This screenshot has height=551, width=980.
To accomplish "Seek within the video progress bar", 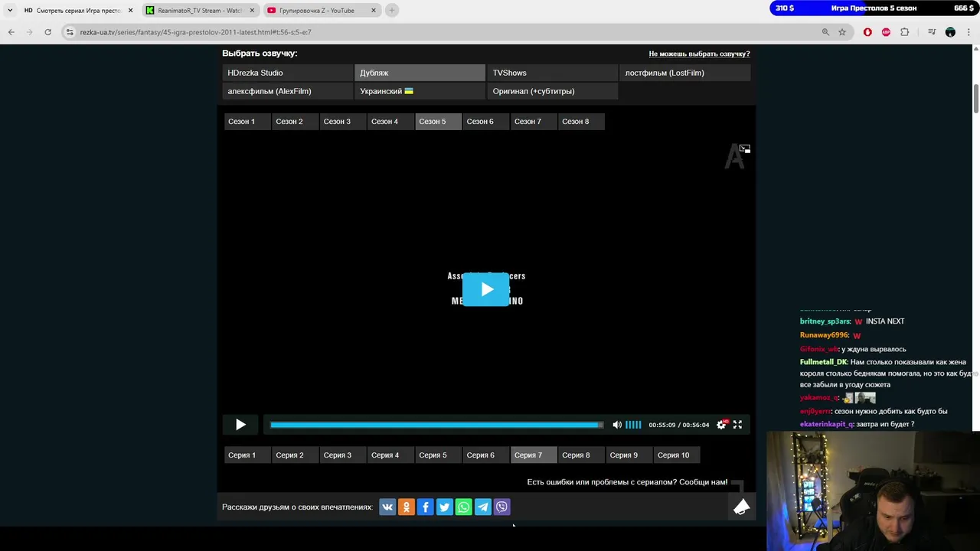I will pos(436,425).
